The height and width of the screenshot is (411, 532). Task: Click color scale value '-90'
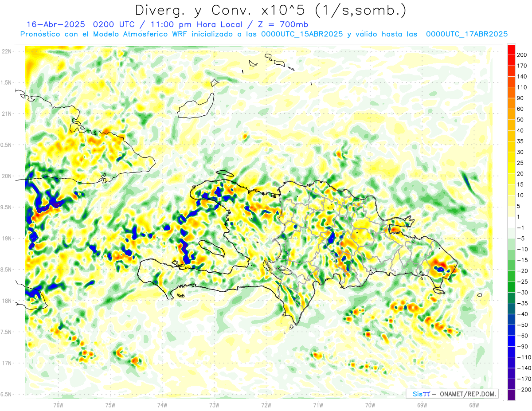click(522, 346)
